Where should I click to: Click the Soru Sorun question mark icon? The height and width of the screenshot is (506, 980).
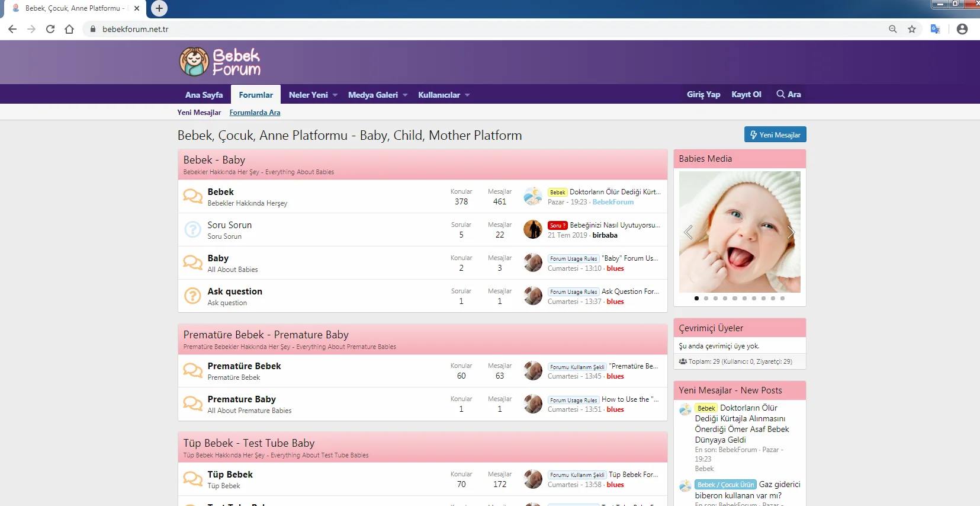point(192,229)
